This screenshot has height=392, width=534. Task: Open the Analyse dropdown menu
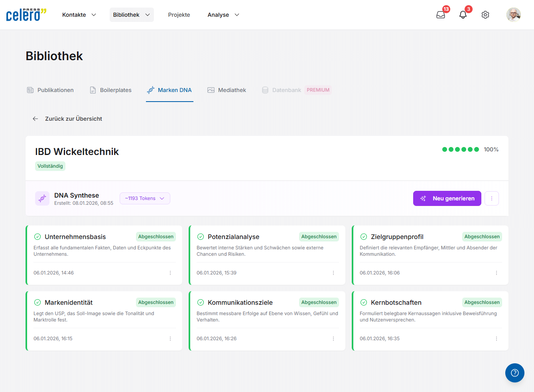[x=223, y=15]
